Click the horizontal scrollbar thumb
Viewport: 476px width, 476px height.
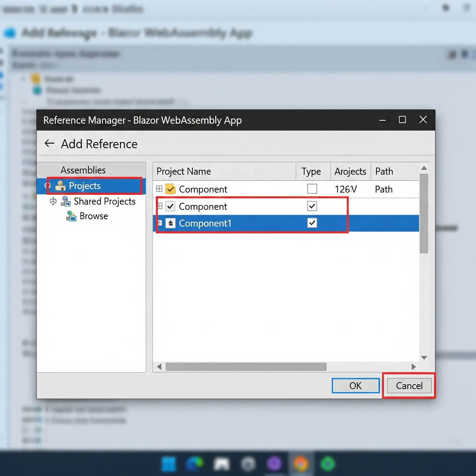pyautogui.click(x=246, y=367)
